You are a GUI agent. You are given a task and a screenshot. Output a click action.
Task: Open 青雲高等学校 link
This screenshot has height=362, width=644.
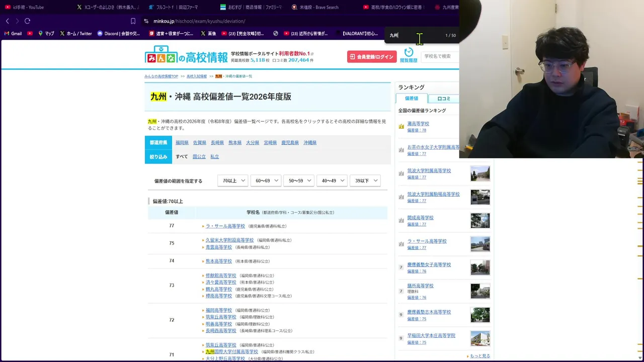(x=219, y=247)
